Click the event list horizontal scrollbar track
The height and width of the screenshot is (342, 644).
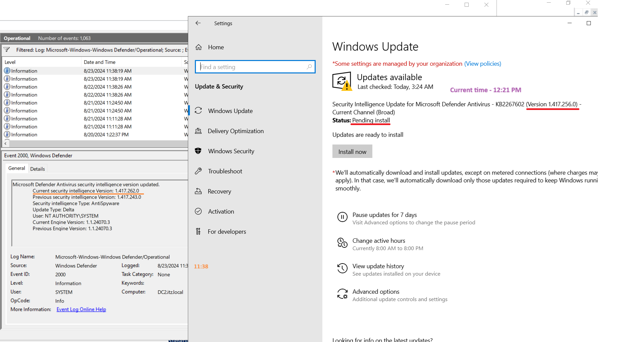coord(98,144)
